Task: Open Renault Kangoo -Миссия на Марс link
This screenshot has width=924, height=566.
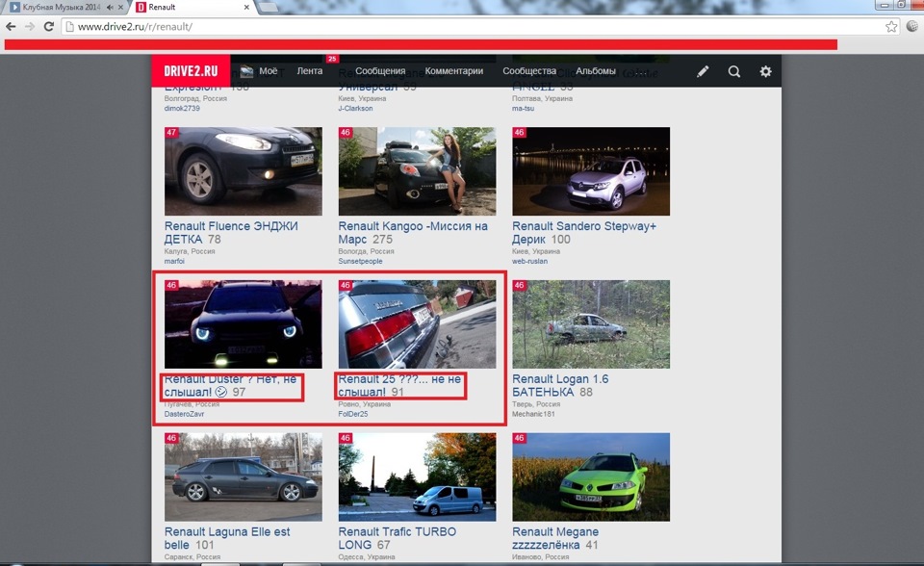Action: (x=413, y=232)
